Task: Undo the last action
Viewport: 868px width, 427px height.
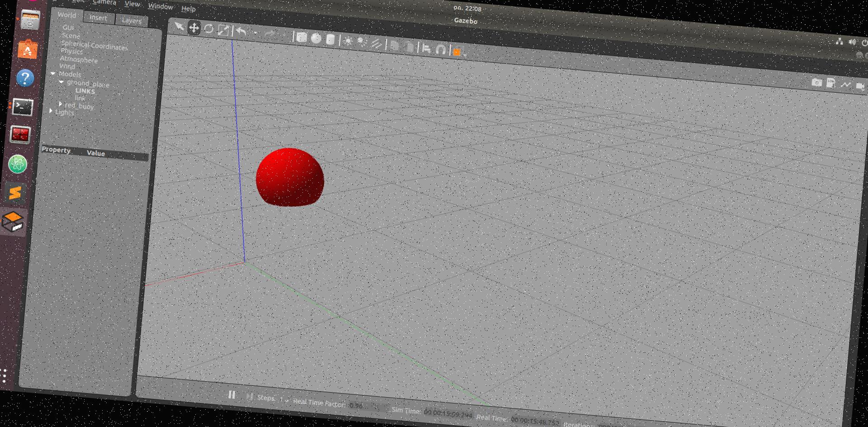Action: coord(241,32)
